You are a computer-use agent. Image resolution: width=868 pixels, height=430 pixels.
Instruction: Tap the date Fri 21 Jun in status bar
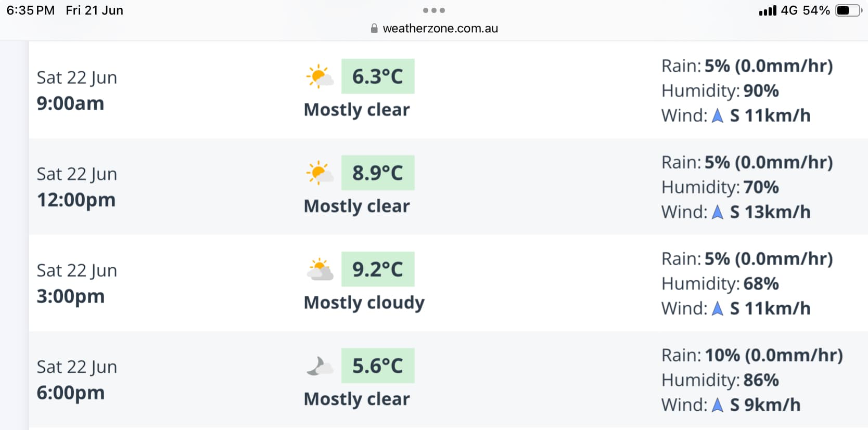click(x=94, y=9)
